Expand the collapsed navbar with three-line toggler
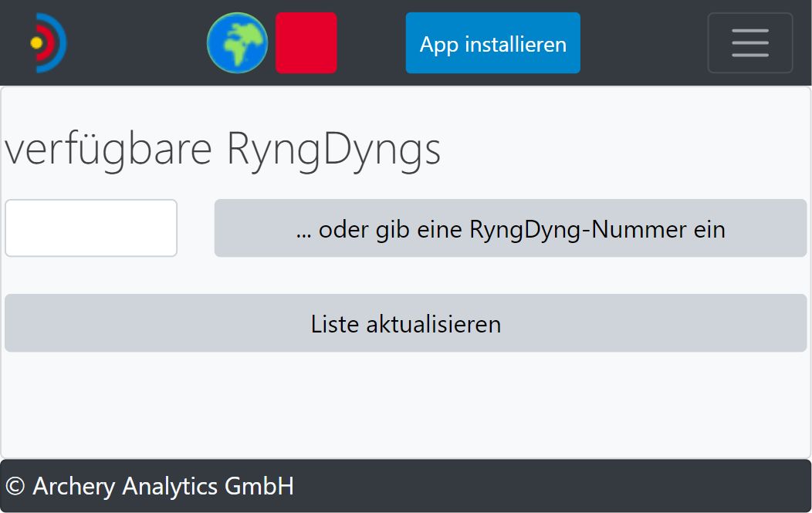This screenshot has width=812, height=513. pyautogui.click(x=749, y=43)
